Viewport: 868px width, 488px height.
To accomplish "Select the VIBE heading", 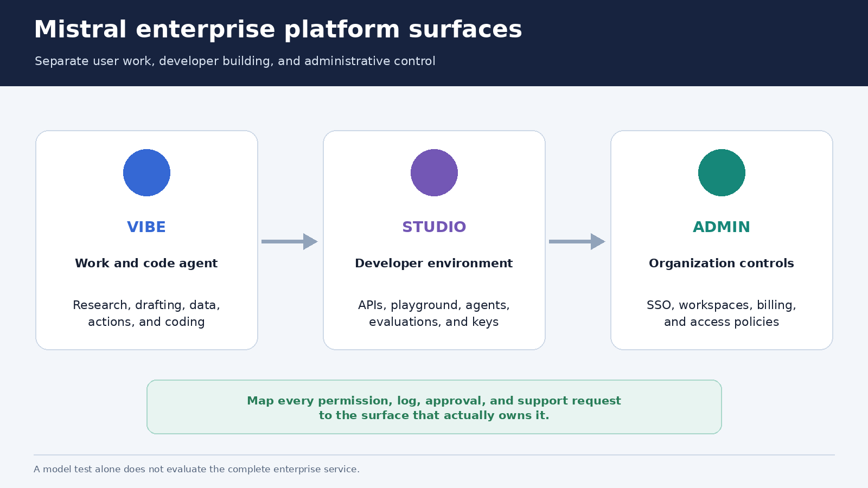I will [146, 227].
